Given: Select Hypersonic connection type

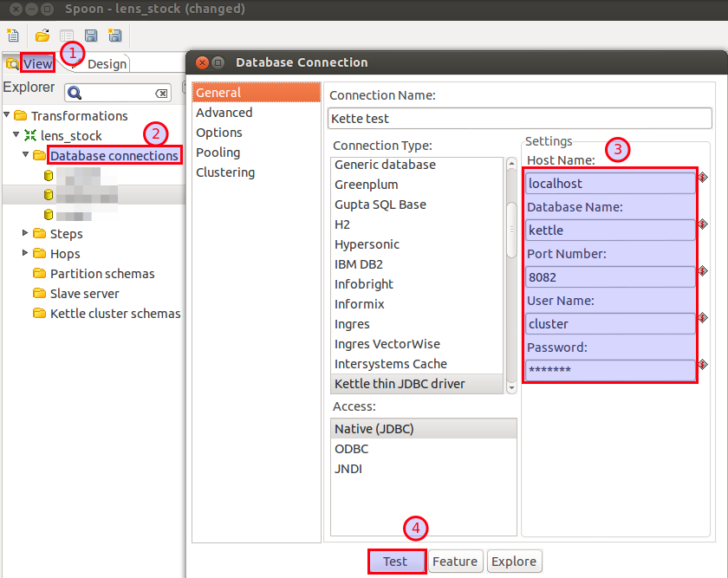Looking at the screenshot, I should click(x=417, y=244).
